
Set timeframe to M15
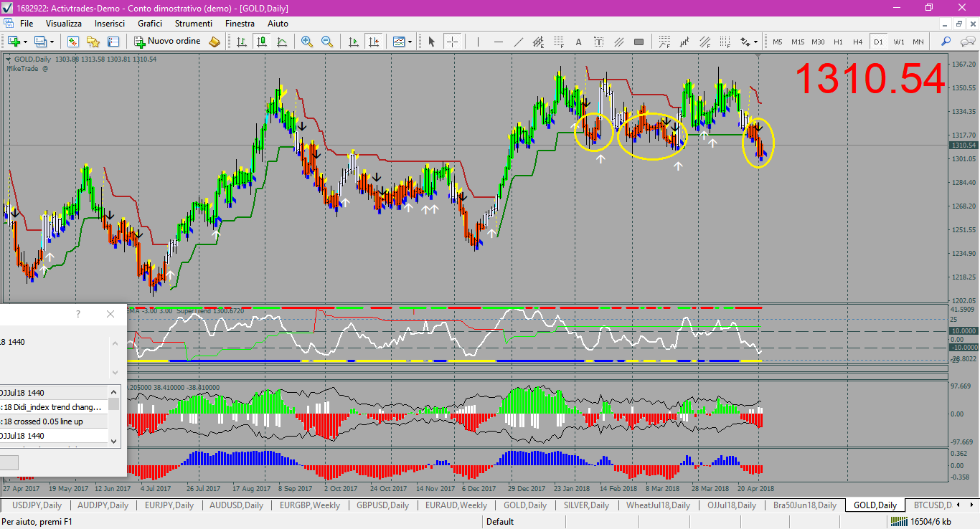(798, 42)
